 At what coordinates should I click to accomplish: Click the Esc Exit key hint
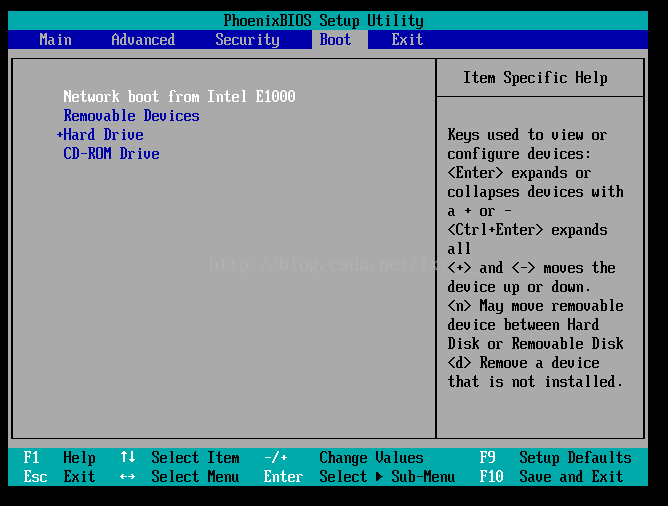[x=60, y=477]
